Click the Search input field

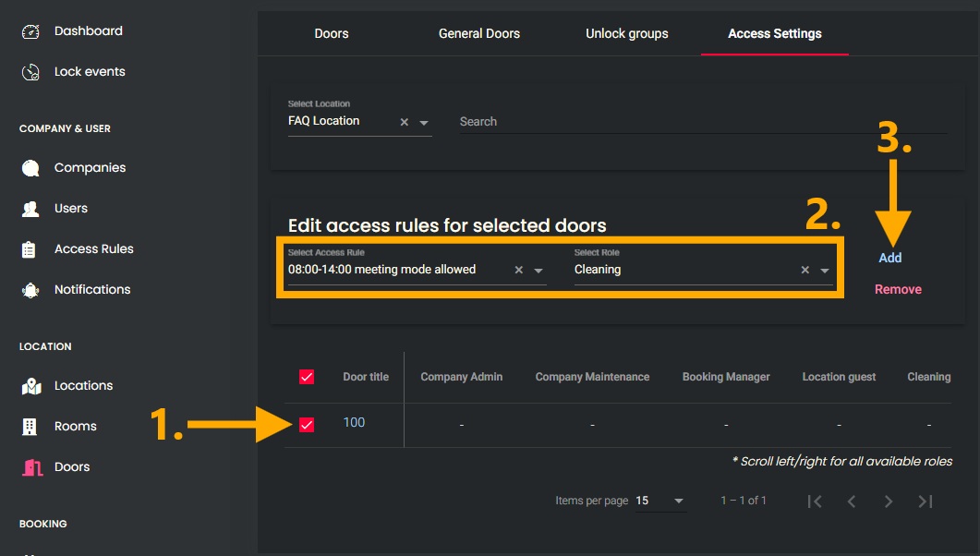pyautogui.click(x=702, y=122)
